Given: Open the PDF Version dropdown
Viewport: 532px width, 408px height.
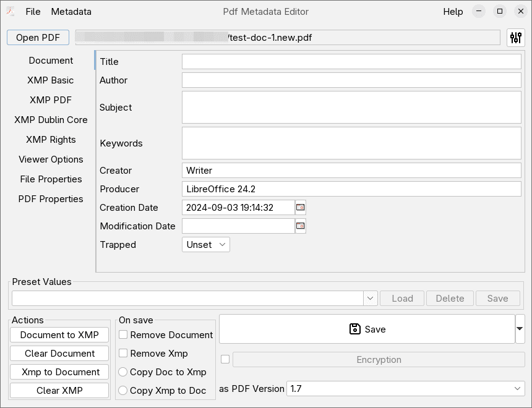Looking at the screenshot, I should click(405, 389).
